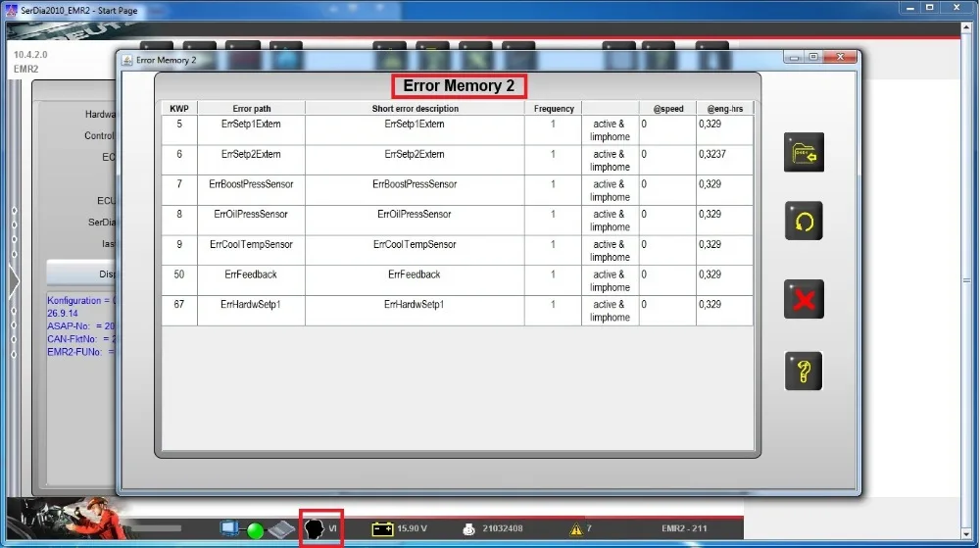Click the 21032408 number in status bar
This screenshot has height=548, width=980.
pyautogui.click(x=503, y=528)
